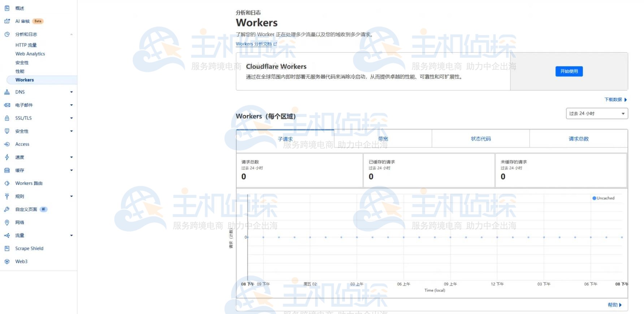Click the Rules filter icon

pos(7,196)
